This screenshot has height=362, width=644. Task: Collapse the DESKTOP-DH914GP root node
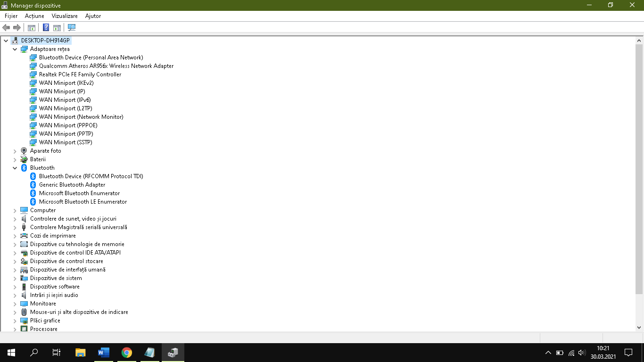pyautogui.click(x=6, y=41)
